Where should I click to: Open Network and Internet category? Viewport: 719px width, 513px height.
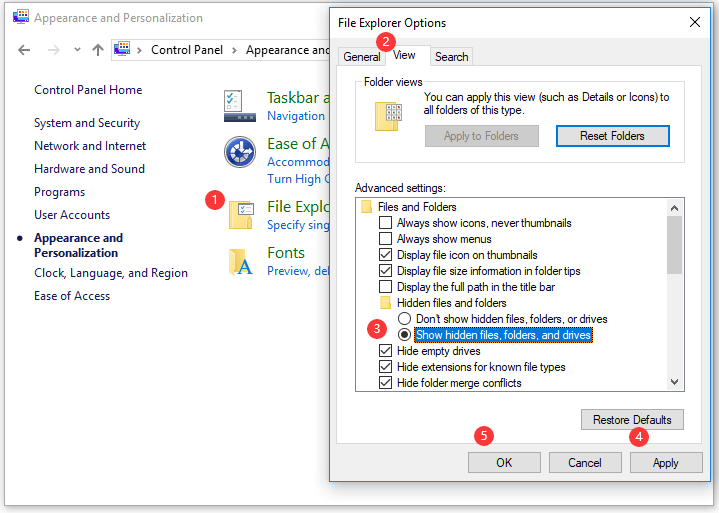tap(90, 146)
